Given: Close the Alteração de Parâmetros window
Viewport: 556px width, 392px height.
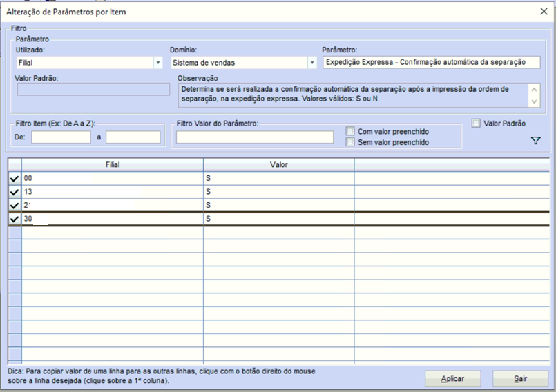Looking at the screenshot, I should [543, 11].
